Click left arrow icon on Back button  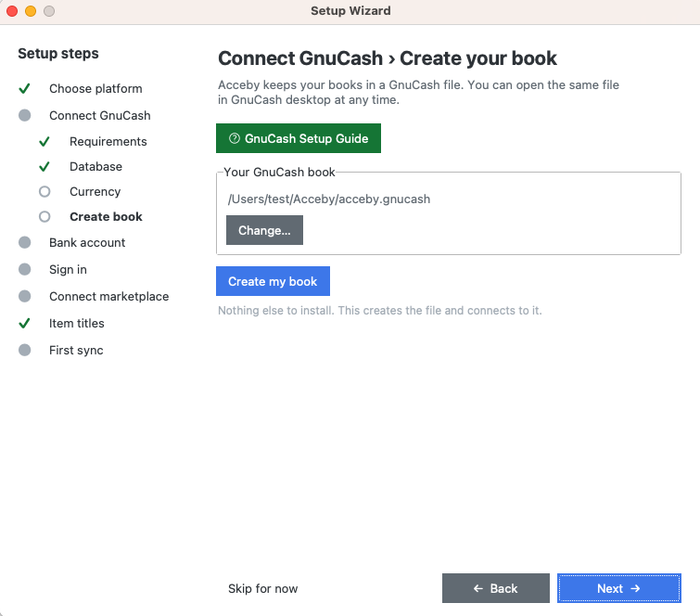[478, 588]
